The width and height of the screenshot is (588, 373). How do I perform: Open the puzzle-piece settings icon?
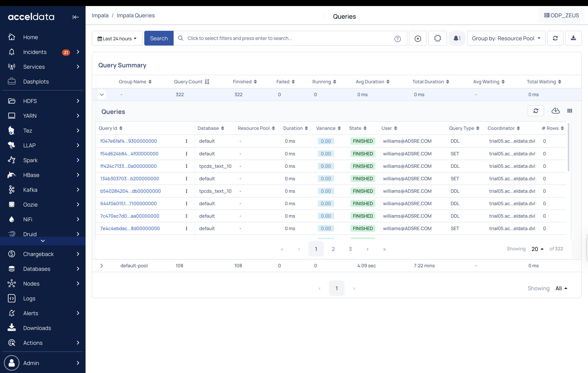coord(437,38)
